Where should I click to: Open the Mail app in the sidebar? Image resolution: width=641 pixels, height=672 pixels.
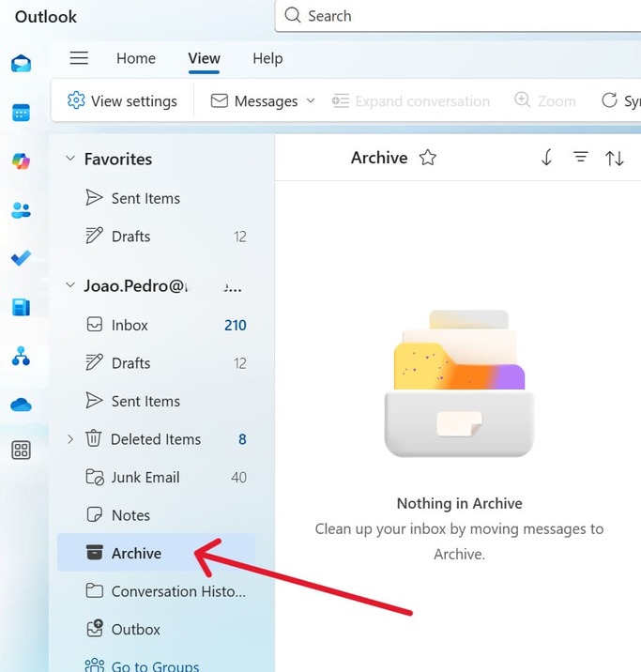[21, 64]
